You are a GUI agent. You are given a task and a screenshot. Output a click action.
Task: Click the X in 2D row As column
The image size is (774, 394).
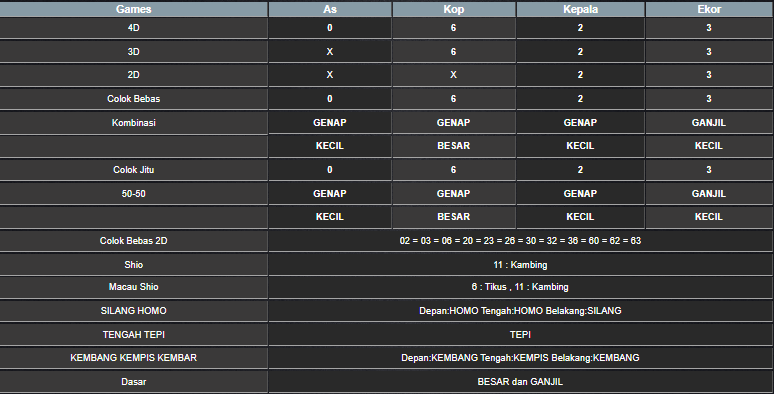[x=330, y=75]
